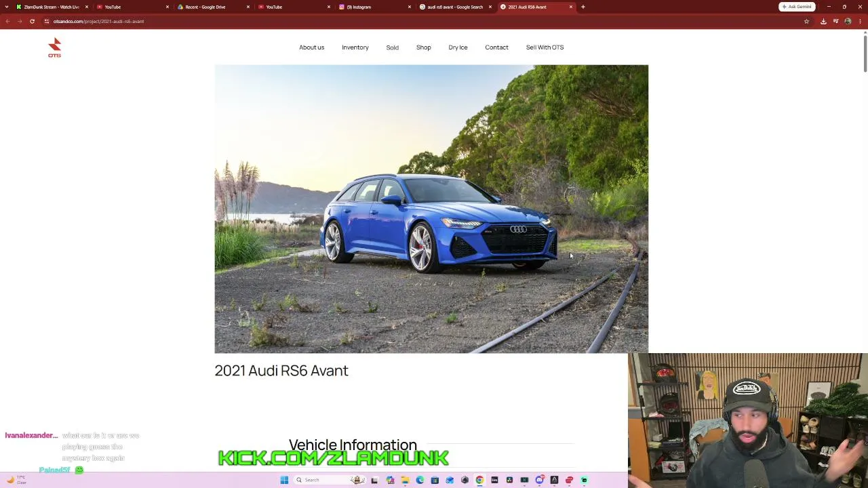This screenshot has width=868, height=488.
Task: Open the About us page
Action: 312,47
